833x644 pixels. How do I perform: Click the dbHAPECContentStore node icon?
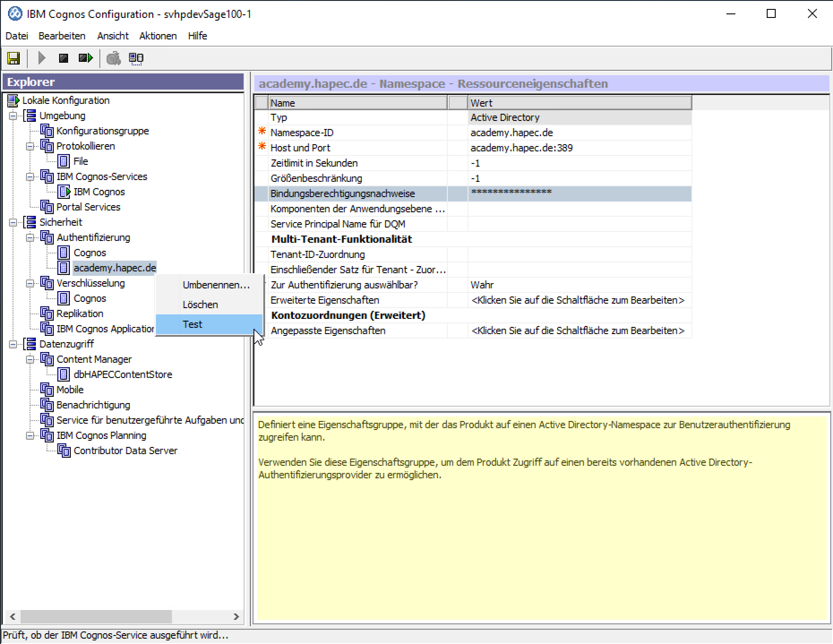[x=64, y=374]
